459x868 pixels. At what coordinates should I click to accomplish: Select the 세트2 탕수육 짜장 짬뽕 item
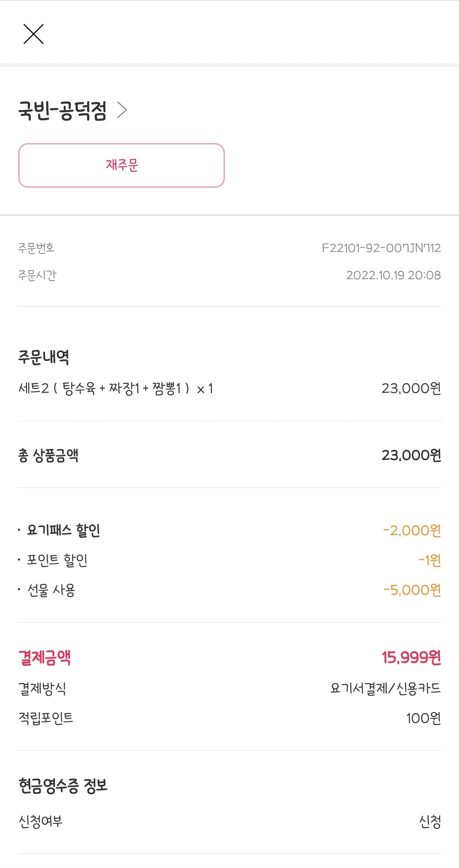(x=116, y=388)
